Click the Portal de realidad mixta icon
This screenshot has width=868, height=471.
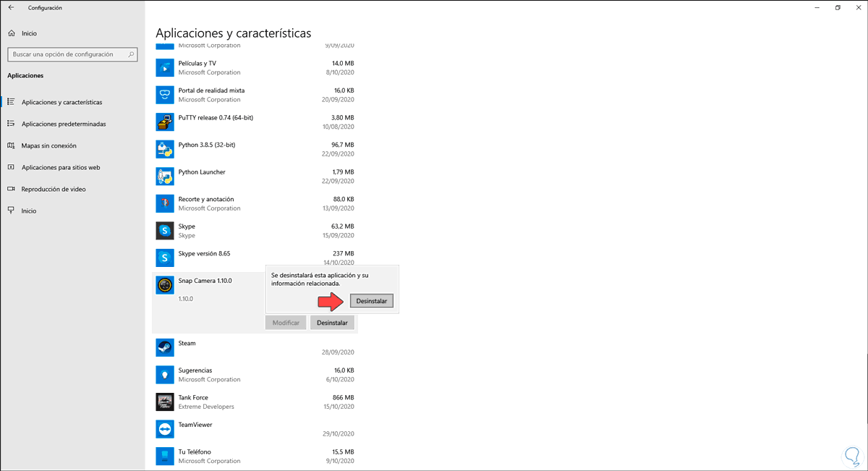(164, 95)
